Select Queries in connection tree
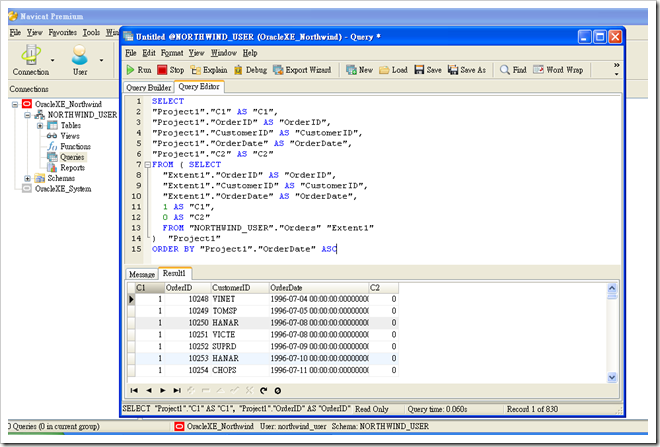This screenshot has width=660, height=447. 72,157
